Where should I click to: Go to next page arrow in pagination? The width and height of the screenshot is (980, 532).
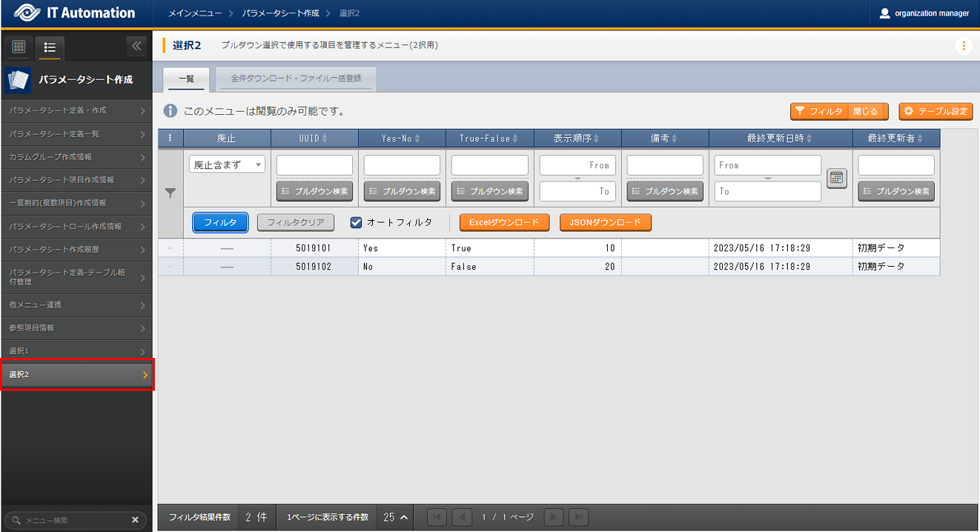553,517
